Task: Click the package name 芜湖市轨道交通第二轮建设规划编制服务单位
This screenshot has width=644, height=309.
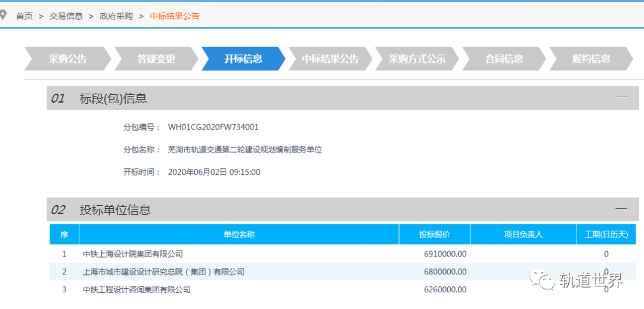Action: [245, 150]
